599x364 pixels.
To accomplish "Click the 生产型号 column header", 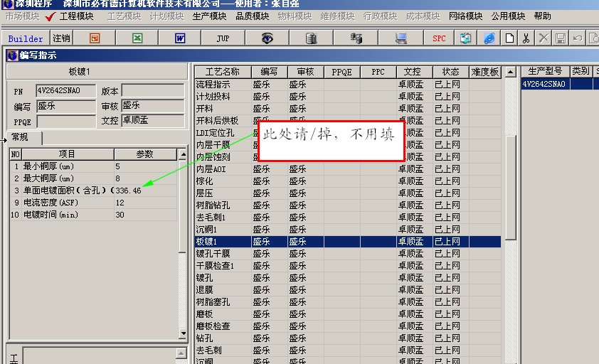I will point(545,71).
